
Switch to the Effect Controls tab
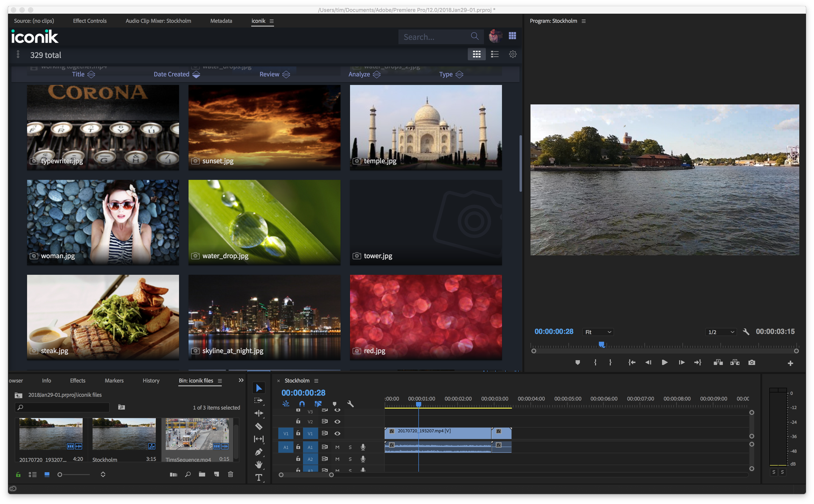click(90, 21)
